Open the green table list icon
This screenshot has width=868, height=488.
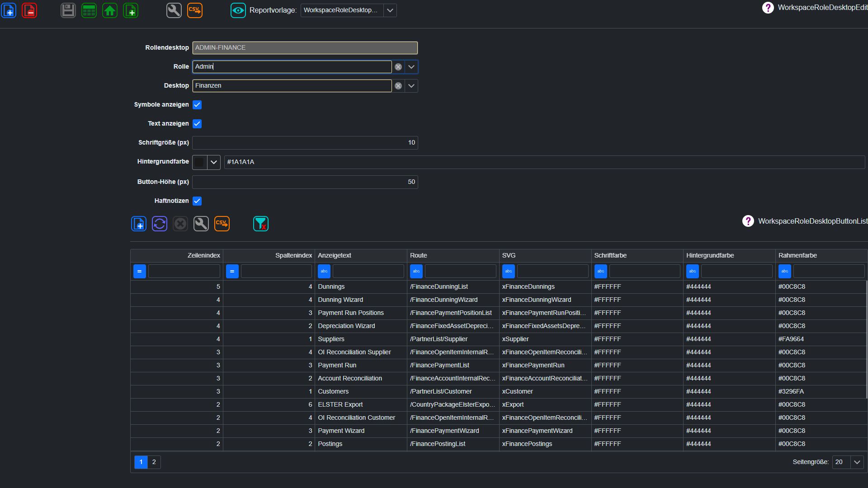click(89, 10)
